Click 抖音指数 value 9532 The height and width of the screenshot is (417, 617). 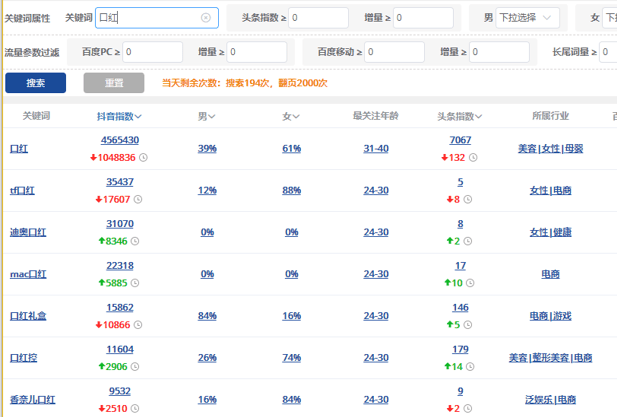tap(120, 391)
